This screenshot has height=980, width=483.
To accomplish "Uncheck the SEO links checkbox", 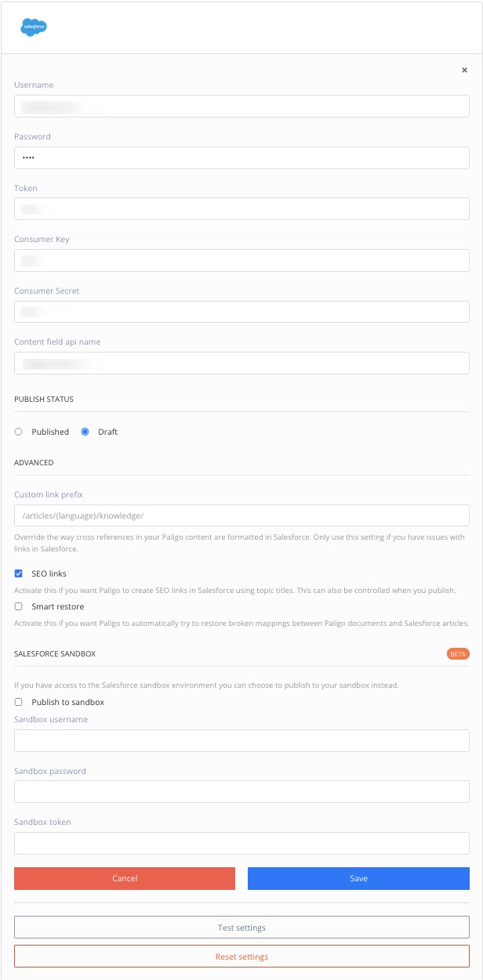I will click(19, 573).
